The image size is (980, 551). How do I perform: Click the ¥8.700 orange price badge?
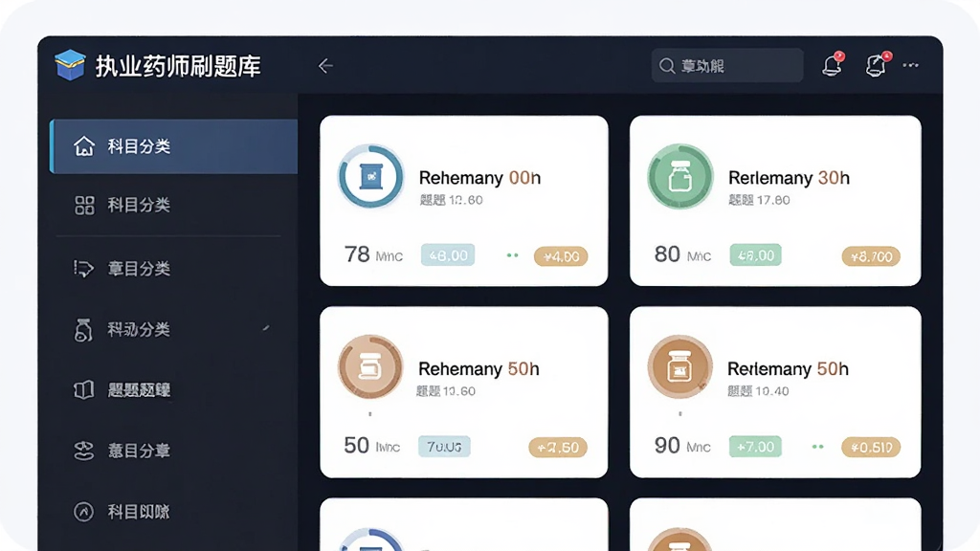click(871, 256)
